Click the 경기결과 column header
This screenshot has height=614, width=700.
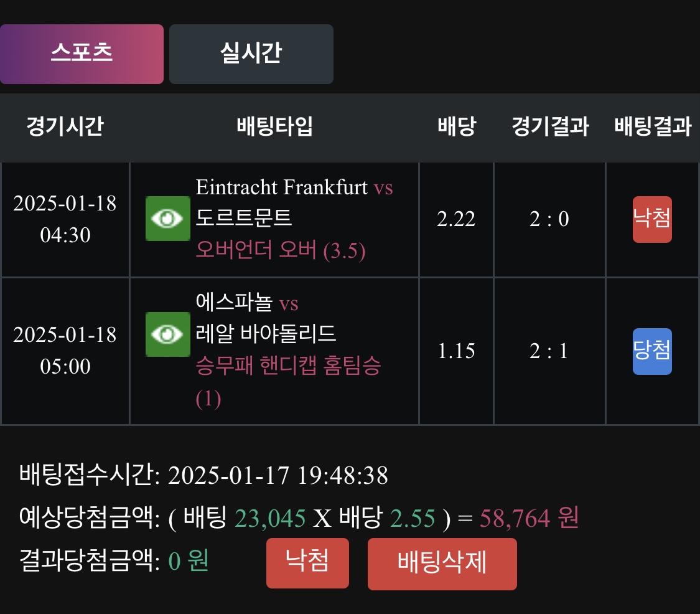point(549,127)
